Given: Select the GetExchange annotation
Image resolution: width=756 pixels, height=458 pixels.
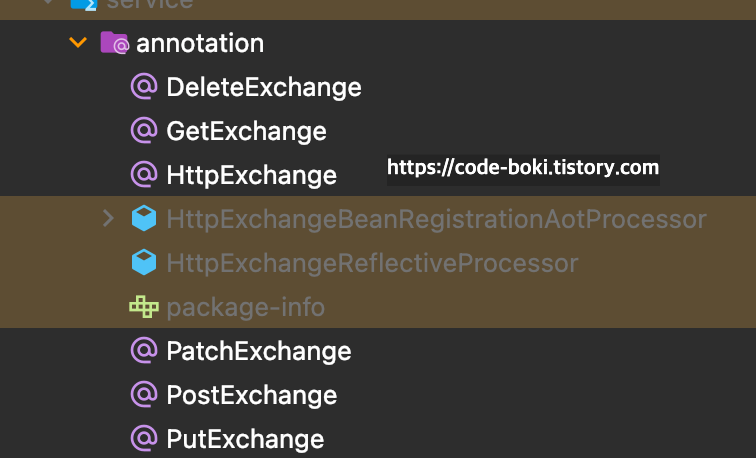Looking at the screenshot, I should [x=246, y=132].
